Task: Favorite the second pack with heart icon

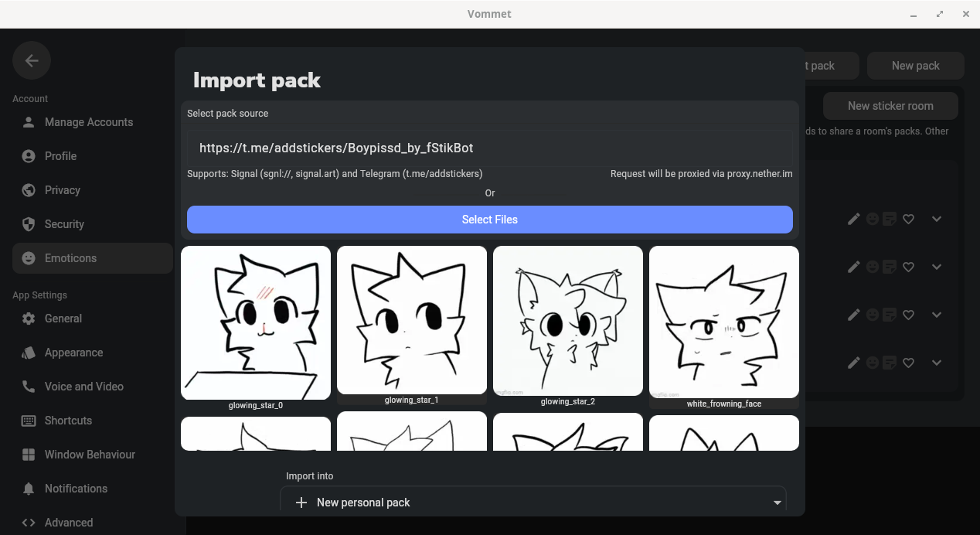Action: click(x=909, y=267)
